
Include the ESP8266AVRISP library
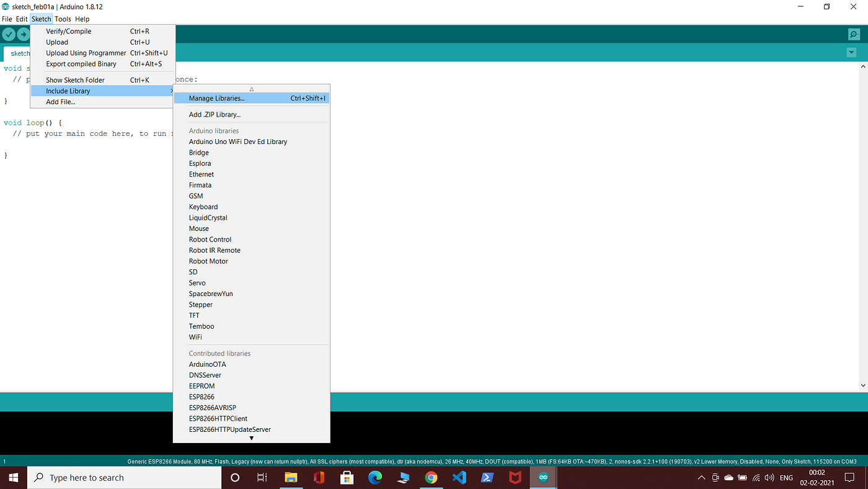251,408
